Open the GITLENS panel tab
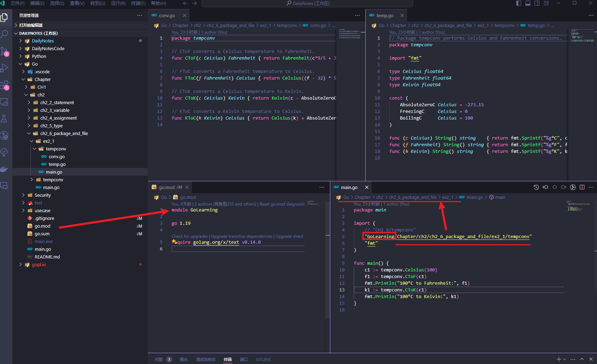The image size is (597, 364). point(263,359)
